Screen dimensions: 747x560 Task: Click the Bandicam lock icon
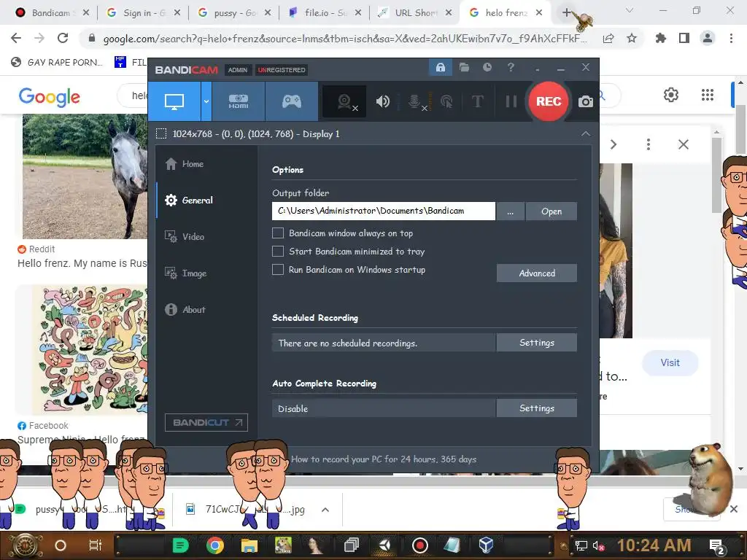pyautogui.click(x=440, y=68)
